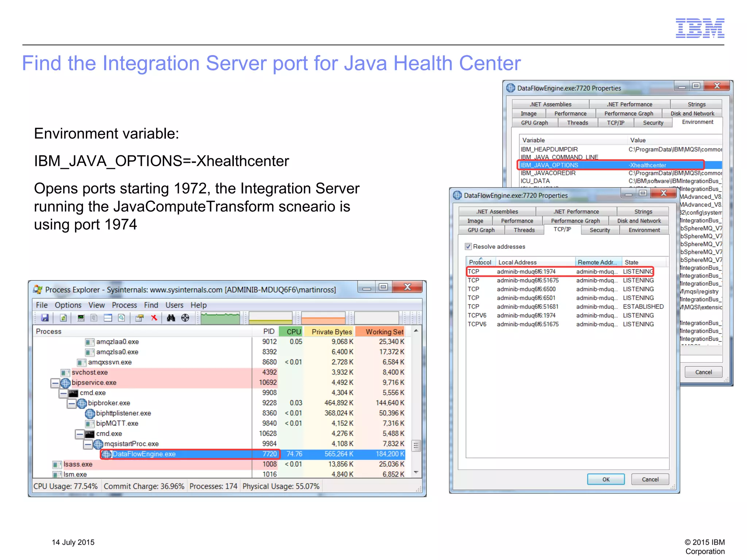Viewport: 747px width, 560px height.
Task: Click the binoculars Find Handle icon
Action: (x=171, y=318)
